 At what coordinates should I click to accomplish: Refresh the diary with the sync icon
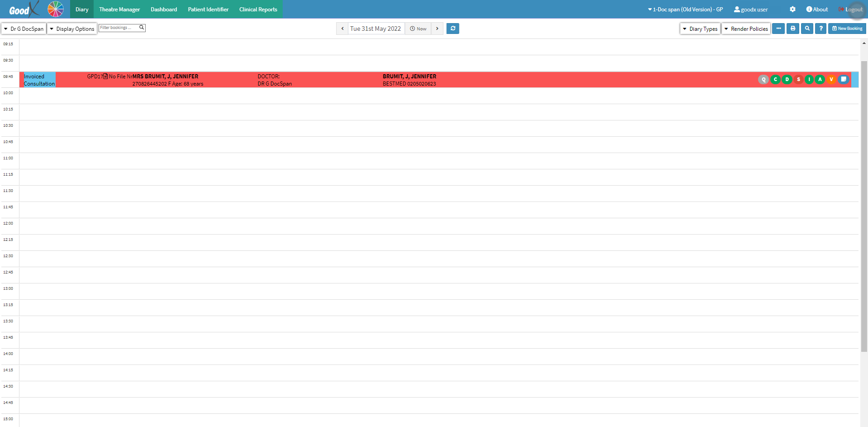[x=453, y=29]
